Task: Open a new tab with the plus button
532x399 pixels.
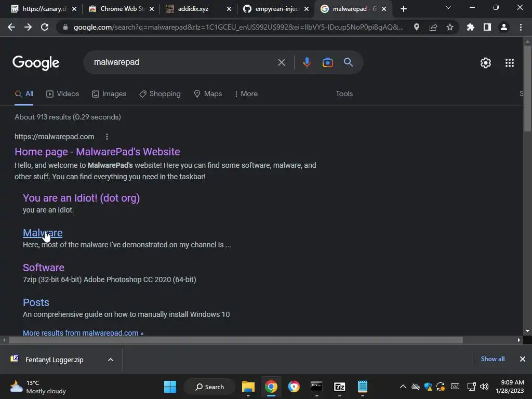Action: coord(403,9)
